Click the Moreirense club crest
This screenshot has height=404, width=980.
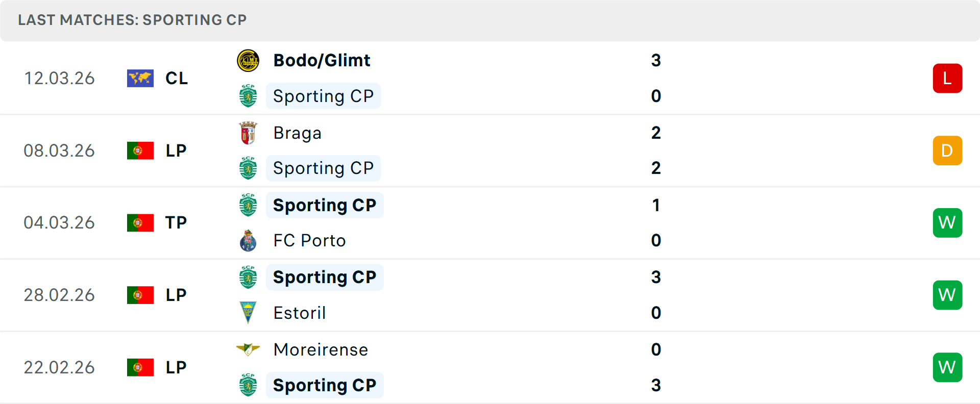(x=248, y=349)
